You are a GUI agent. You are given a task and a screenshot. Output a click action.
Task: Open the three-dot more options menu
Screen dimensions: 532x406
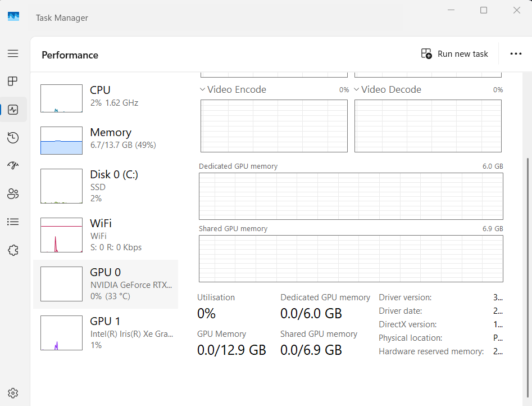point(516,53)
